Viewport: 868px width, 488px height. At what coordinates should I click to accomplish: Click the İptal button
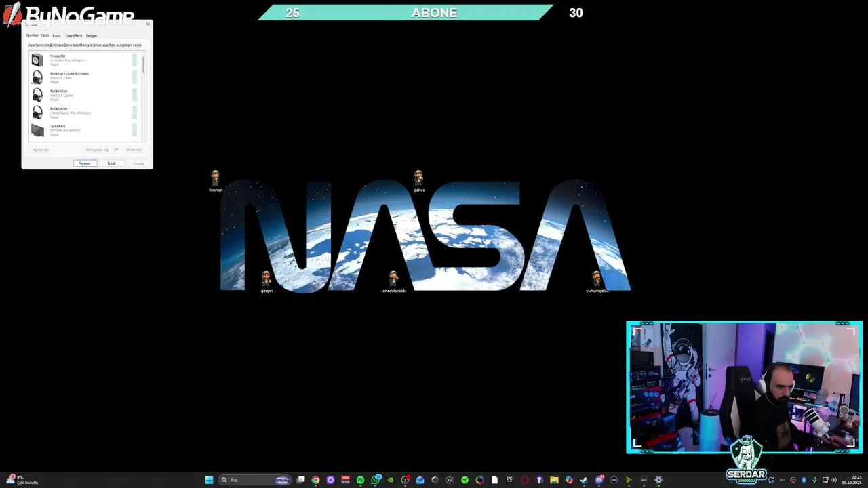[111, 163]
